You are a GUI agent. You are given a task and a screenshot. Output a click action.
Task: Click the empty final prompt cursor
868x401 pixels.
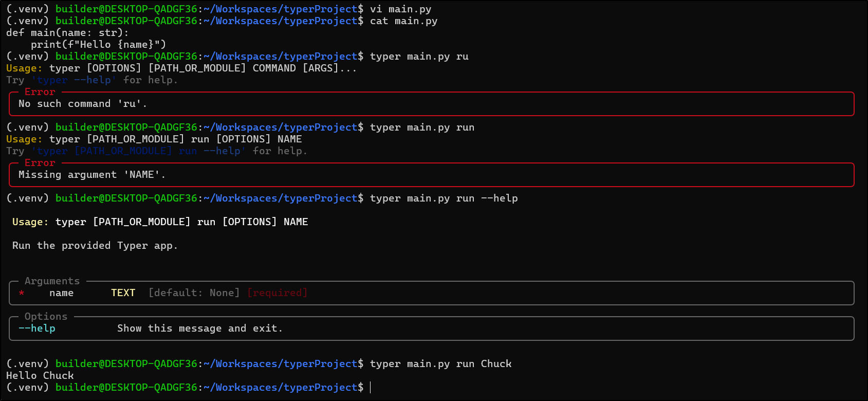371,388
